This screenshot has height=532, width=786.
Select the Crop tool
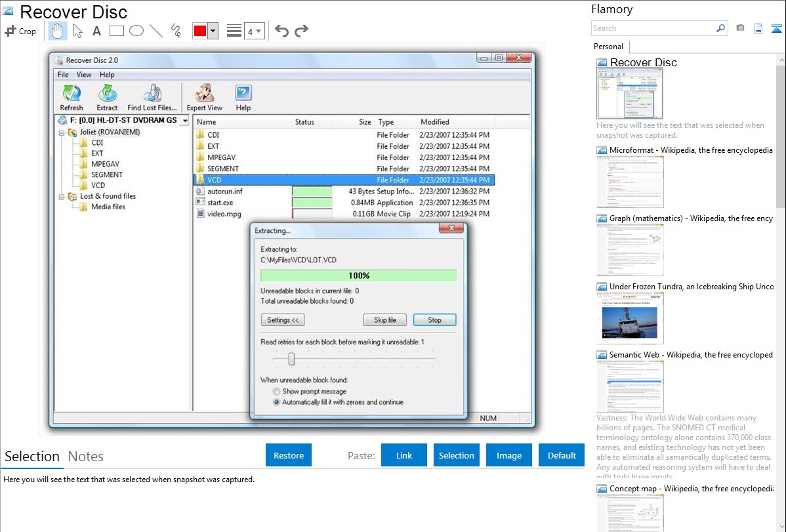click(x=20, y=31)
